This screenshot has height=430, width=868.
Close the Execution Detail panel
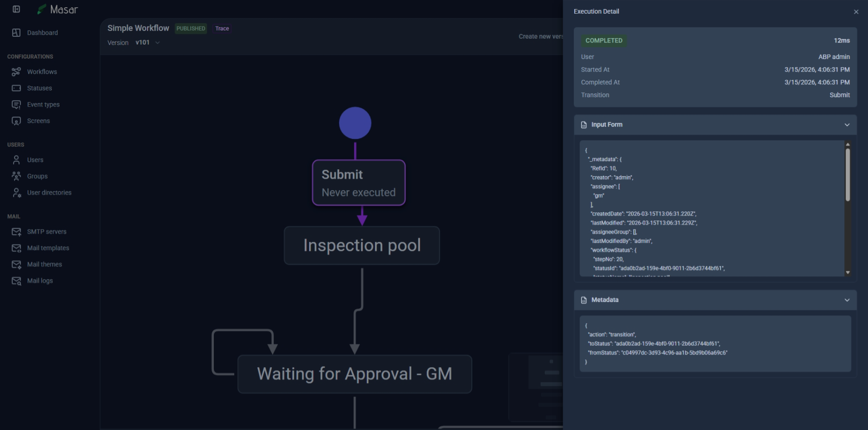(x=856, y=12)
